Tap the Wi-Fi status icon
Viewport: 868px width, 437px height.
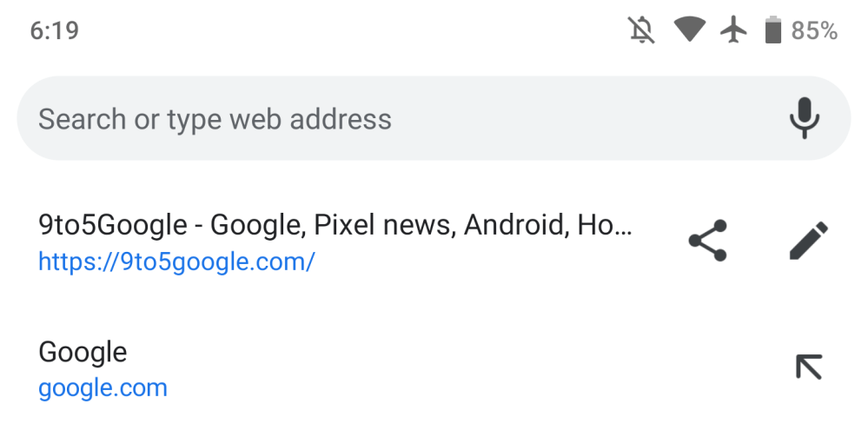click(x=690, y=31)
